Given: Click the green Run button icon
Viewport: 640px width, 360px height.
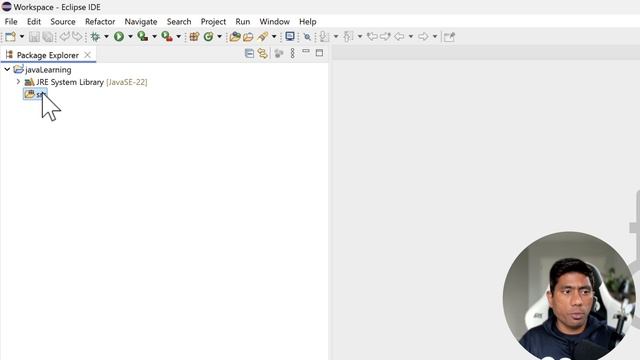Looking at the screenshot, I should pos(119,37).
